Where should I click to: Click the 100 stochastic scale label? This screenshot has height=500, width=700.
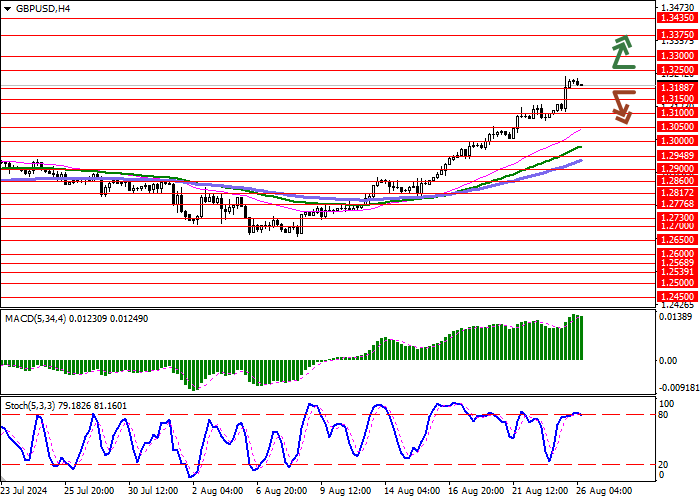(667, 404)
